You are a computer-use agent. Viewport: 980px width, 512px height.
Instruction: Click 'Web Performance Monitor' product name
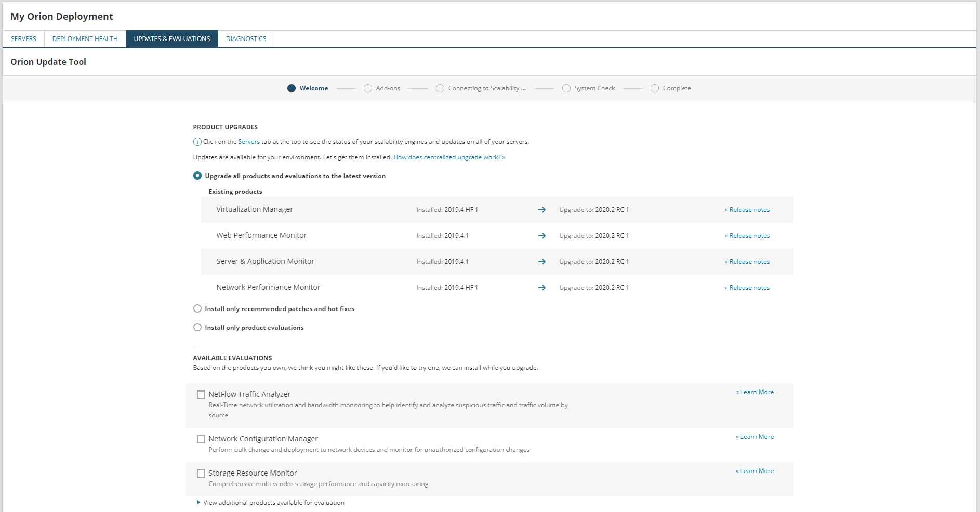tap(261, 235)
